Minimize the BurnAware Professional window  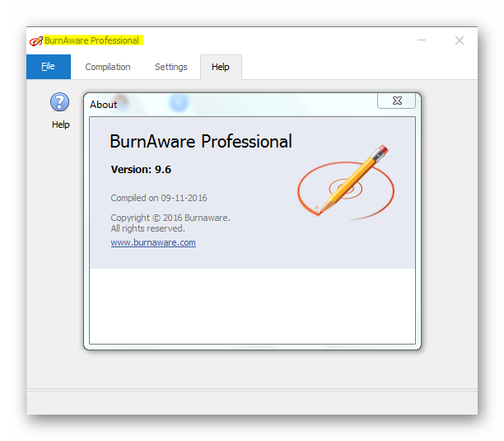pos(422,40)
